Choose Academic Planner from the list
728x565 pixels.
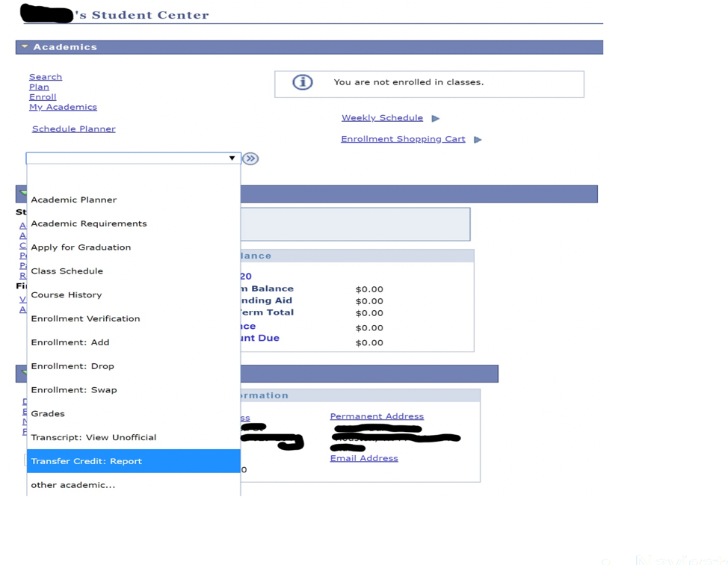tap(73, 200)
